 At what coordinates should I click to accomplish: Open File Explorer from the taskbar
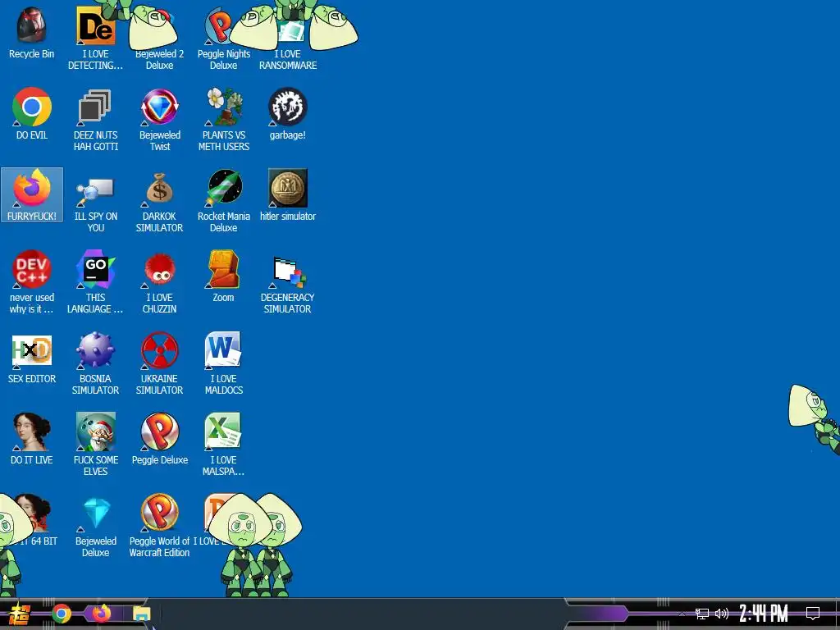(x=141, y=614)
